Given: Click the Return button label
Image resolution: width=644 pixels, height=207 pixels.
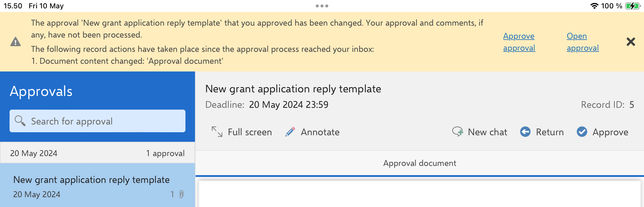Looking at the screenshot, I should pyautogui.click(x=550, y=132).
